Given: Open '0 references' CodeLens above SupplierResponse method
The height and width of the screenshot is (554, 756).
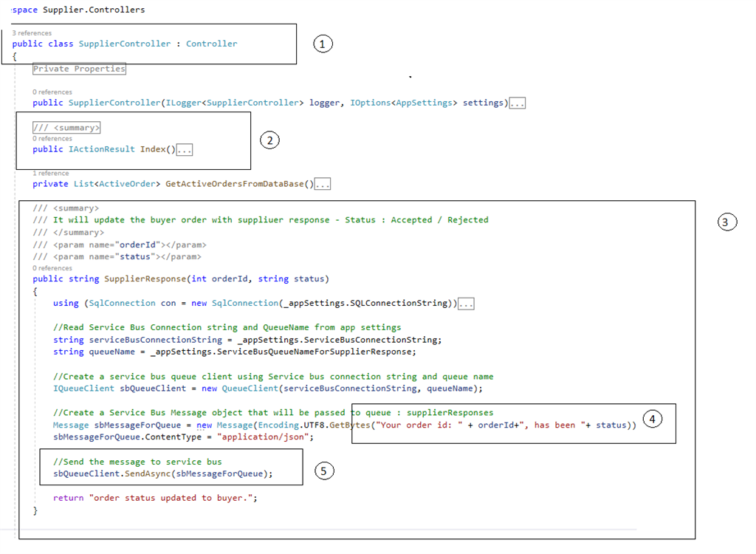Looking at the screenshot, I should [52, 268].
